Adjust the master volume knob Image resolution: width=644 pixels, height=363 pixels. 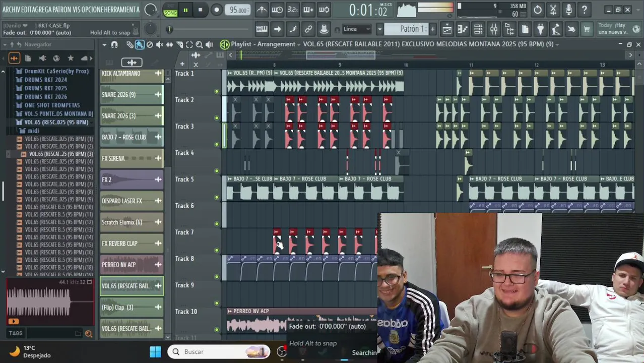coord(150,10)
